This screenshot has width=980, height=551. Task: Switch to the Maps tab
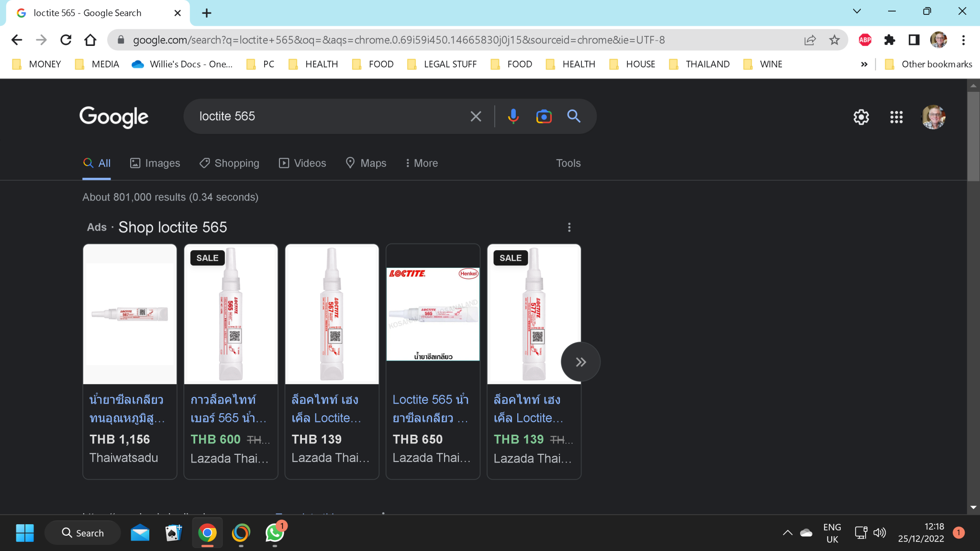click(x=366, y=163)
